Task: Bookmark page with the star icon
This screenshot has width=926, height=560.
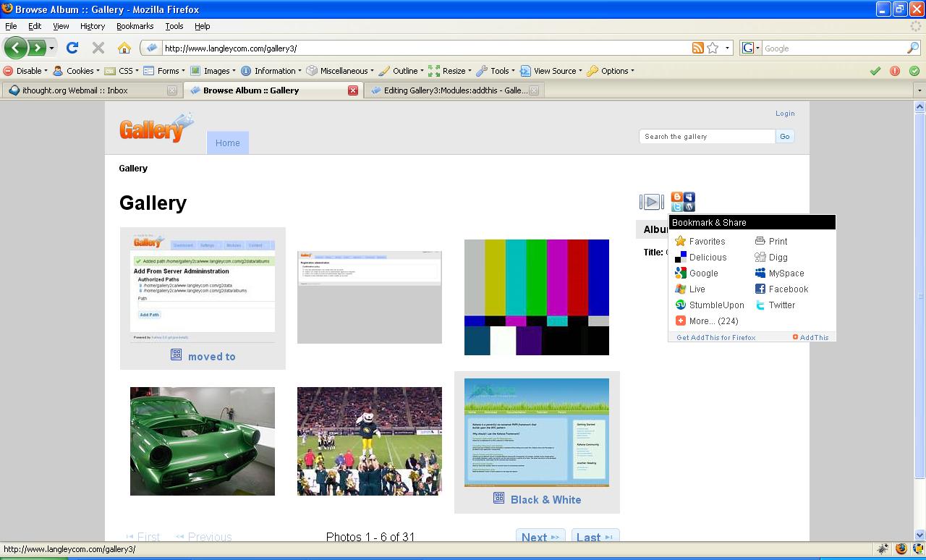Action: [x=713, y=48]
